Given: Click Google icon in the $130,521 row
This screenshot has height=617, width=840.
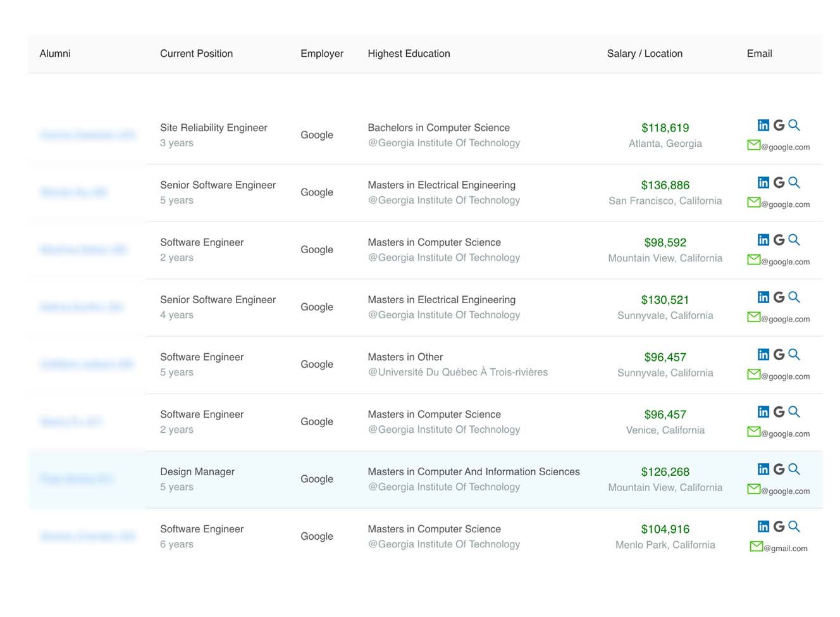Looking at the screenshot, I should tap(779, 297).
